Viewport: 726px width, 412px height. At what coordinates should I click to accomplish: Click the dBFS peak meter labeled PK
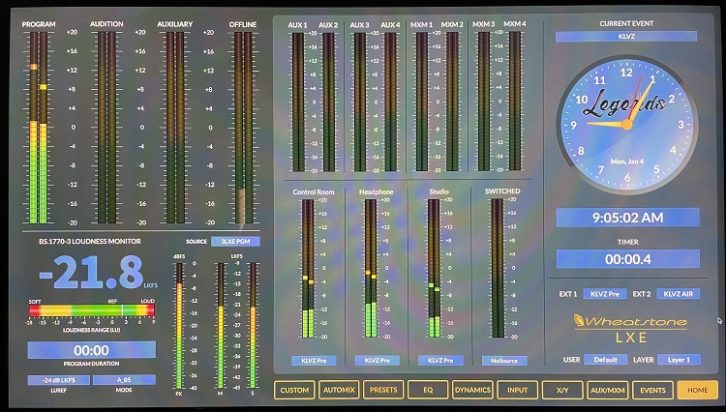point(179,326)
